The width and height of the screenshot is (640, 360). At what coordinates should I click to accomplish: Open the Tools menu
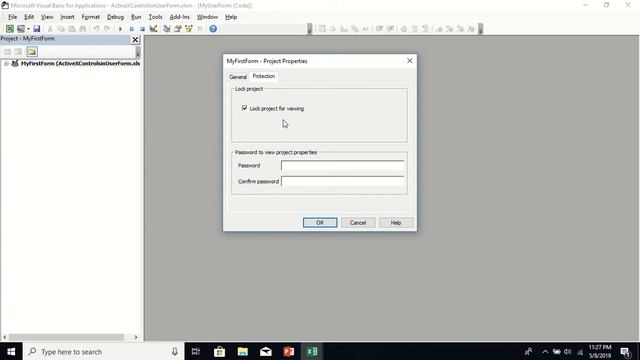[156, 17]
